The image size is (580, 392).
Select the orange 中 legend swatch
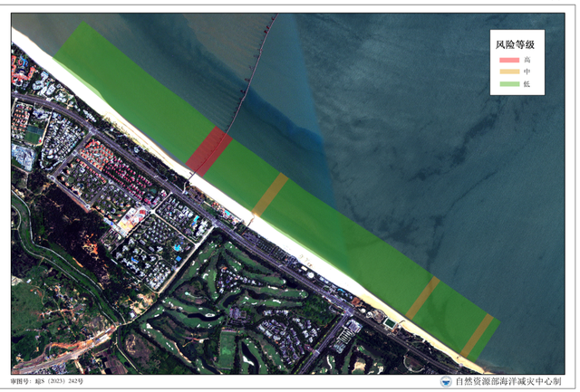coord(509,72)
